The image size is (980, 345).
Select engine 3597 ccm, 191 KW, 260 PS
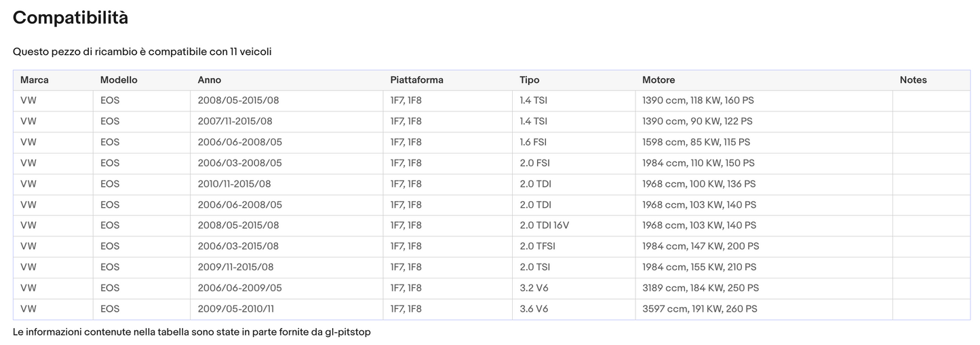[x=699, y=309]
